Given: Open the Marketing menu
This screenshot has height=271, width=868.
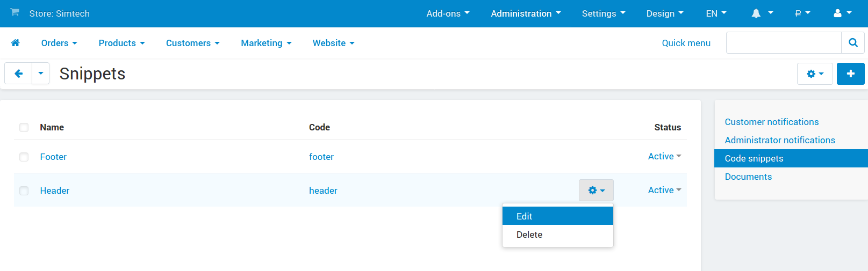Looking at the screenshot, I should pyautogui.click(x=266, y=43).
